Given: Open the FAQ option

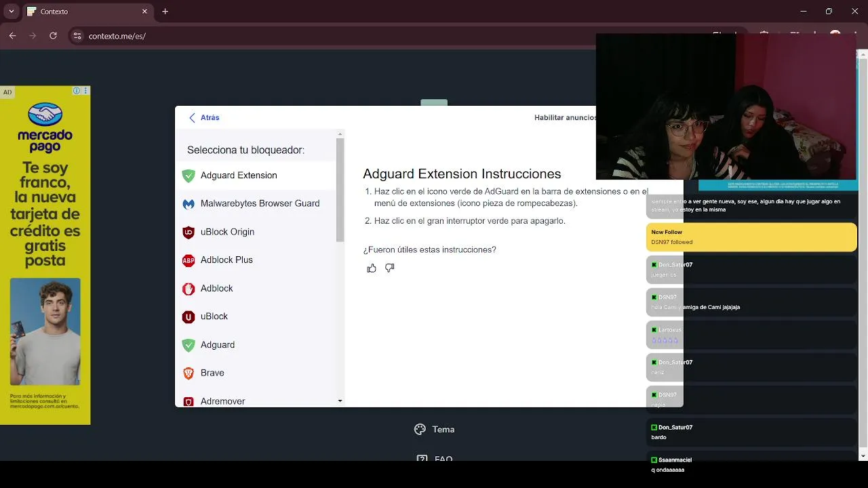Looking at the screenshot, I should [x=435, y=458].
